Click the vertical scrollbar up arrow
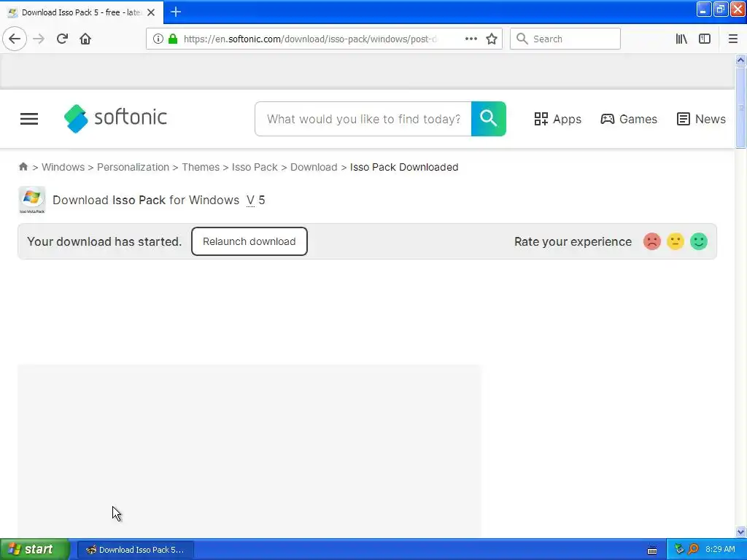 pyautogui.click(x=740, y=60)
